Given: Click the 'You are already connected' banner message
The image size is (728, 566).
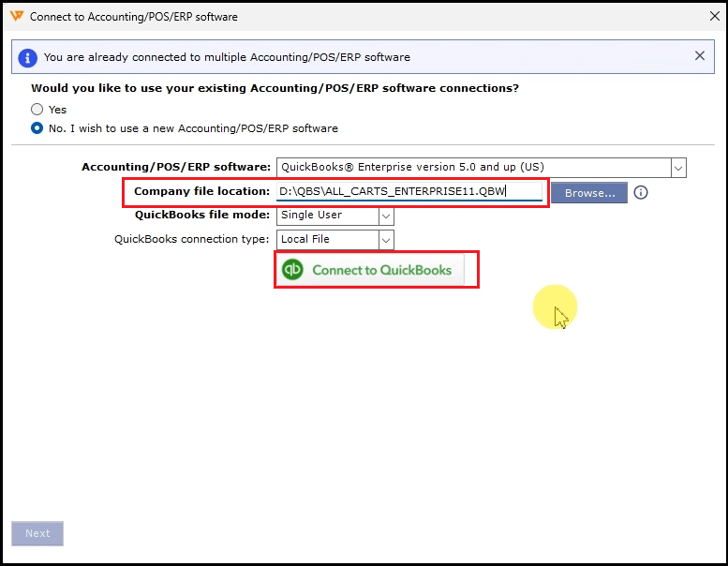Looking at the screenshot, I should 227,57.
